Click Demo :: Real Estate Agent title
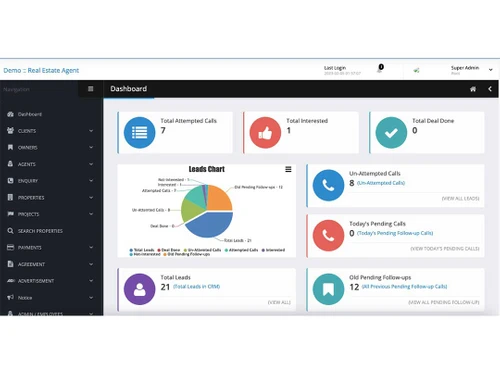The height and width of the screenshot is (375, 500). click(41, 70)
